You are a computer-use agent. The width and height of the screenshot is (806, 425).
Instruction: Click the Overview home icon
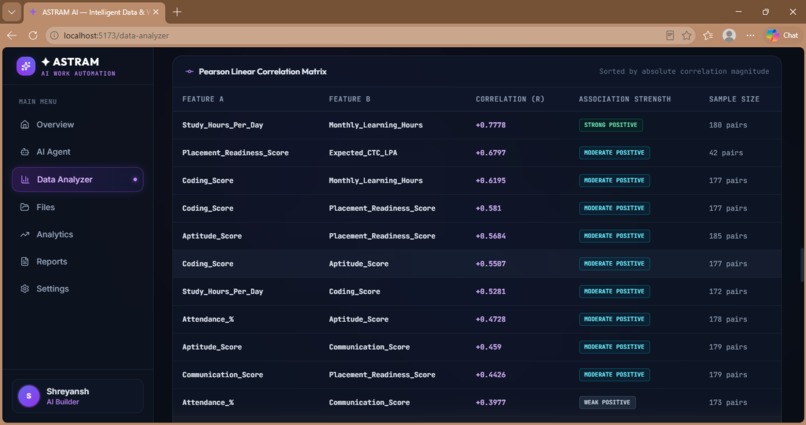(x=25, y=124)
